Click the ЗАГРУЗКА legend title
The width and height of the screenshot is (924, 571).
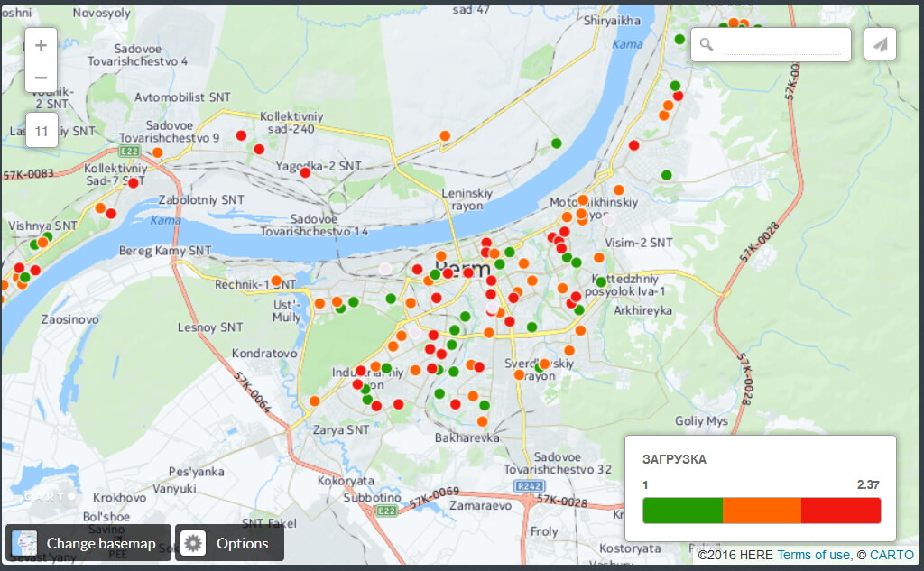pos(674,459)
